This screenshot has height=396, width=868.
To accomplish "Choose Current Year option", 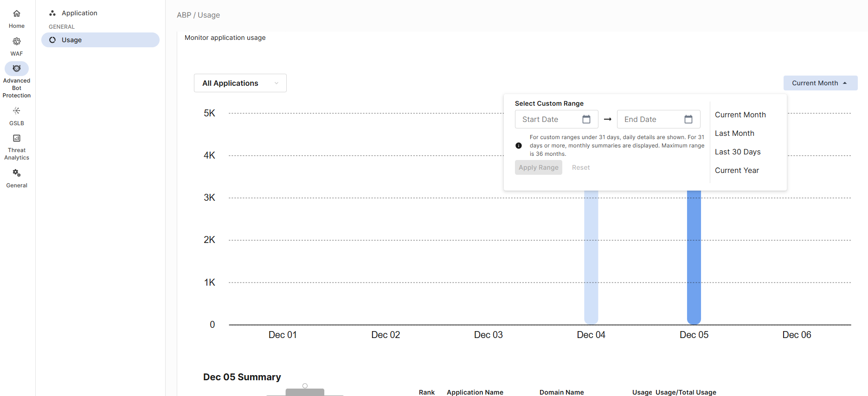I will click(737, 170).
